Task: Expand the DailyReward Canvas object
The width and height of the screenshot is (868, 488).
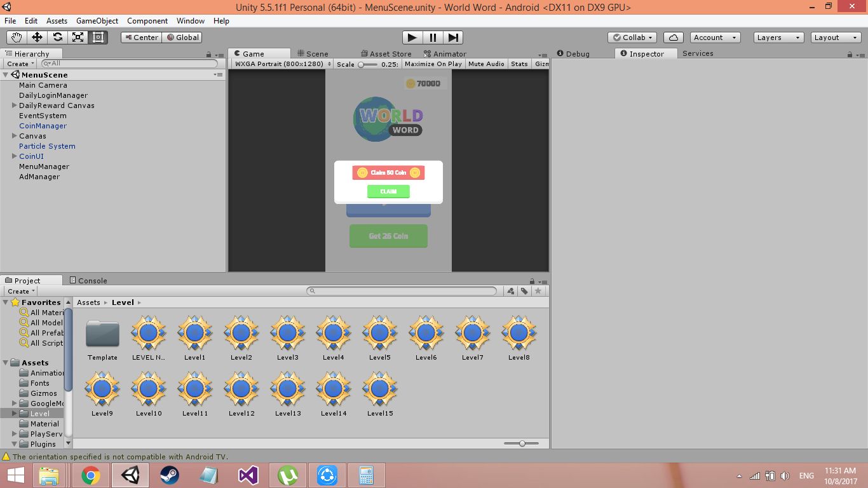Action: pos(15,105)
